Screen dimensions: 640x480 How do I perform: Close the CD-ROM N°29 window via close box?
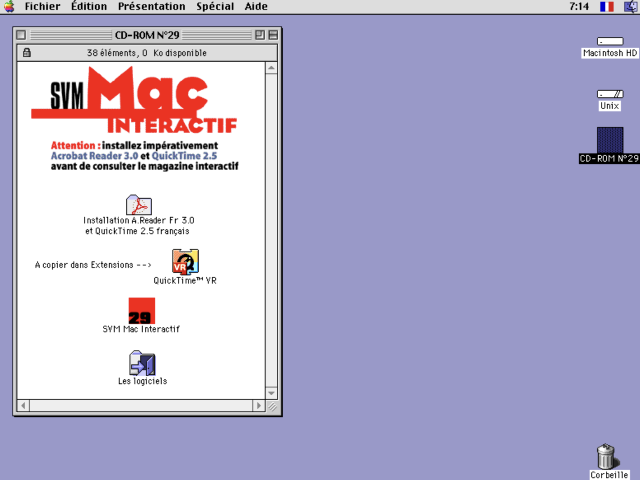pyautogui.click(x=21, y=35)
